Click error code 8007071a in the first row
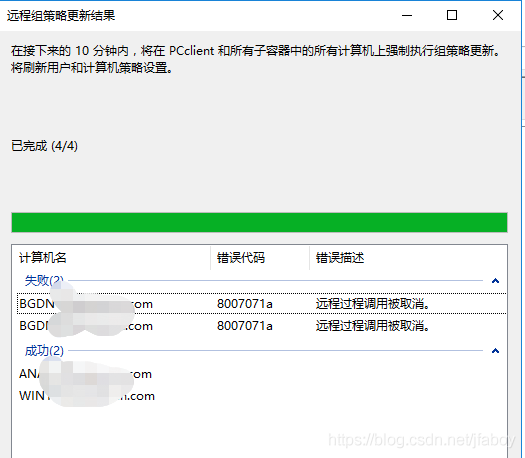Image resolution: width=525 pixels, height=458 pixels. 245,304
